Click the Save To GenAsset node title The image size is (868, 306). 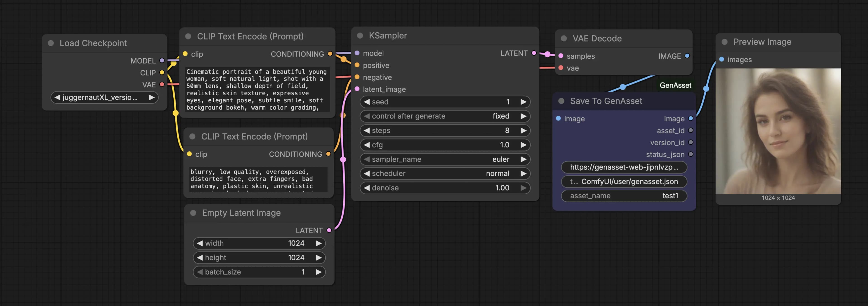tap(606, 101)
